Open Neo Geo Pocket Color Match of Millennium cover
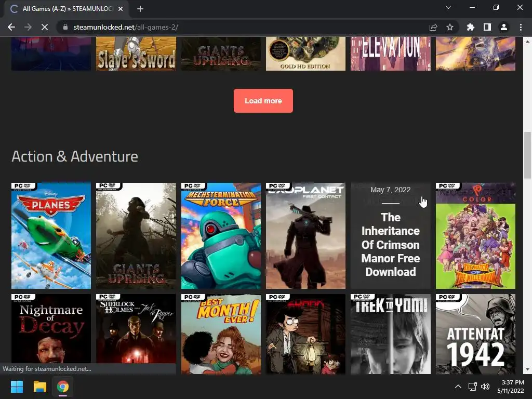 [475, 236]
